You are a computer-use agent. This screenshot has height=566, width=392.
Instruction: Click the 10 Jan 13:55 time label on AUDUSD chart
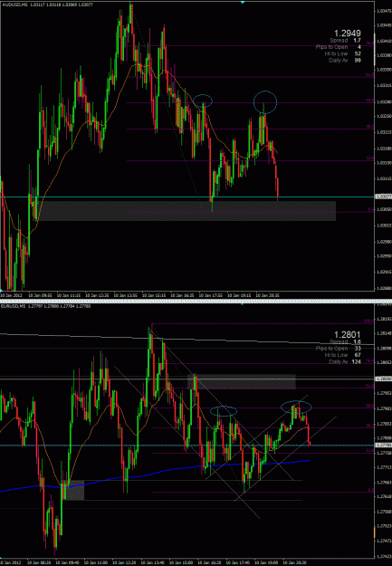pyautogui.click(x=125, y=295)
